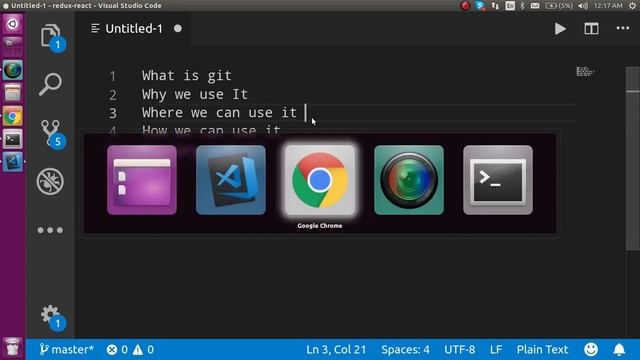
Task: Open Trash from Ubuntu launcher
Action: [x=13, y=347]
